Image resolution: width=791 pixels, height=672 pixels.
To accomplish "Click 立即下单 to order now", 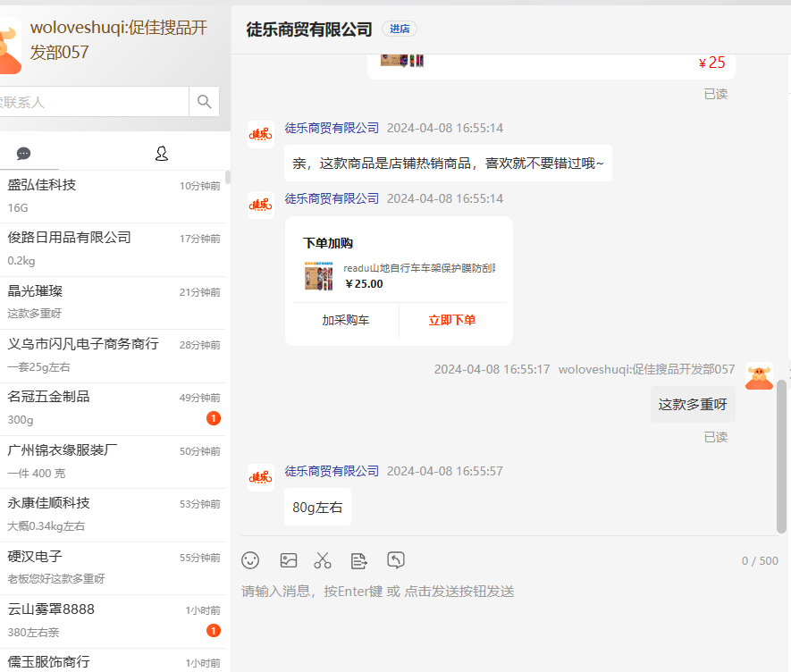I will click(451, 320).
